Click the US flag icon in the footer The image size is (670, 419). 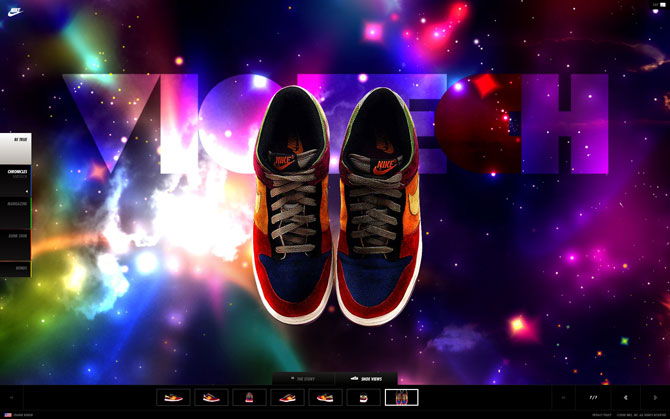pyautogui.click(x=8, y=415)
